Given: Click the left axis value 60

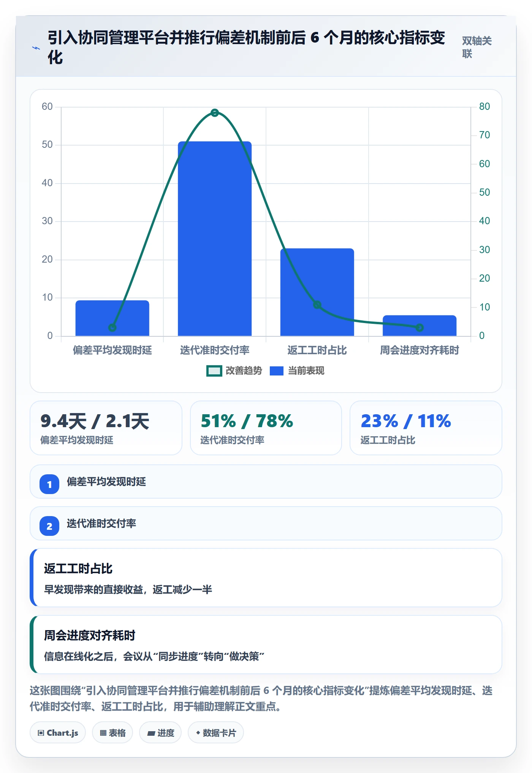Looking at the screenshot, I should point(47,106).
